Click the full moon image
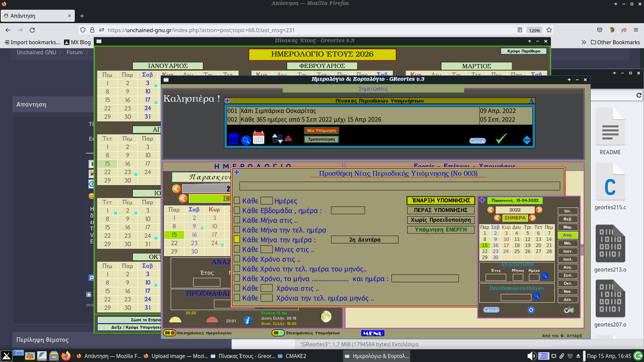This screenshot has width=644, height=362. pos(326,316)
